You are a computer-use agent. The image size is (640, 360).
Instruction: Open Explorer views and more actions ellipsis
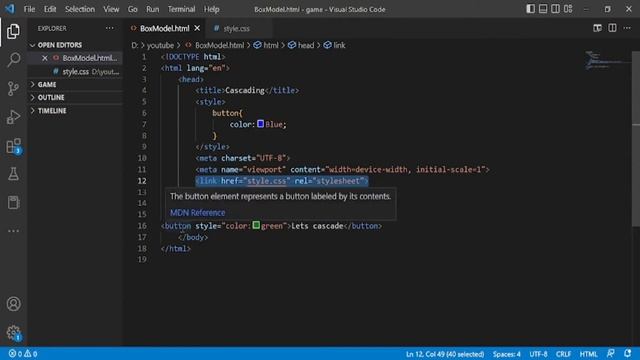[x=109, y=28]
